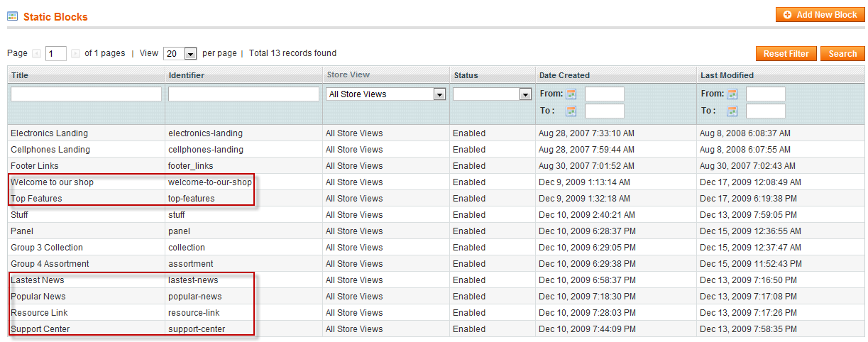
Task: Open the Welcome to our shop row
Action: pos(436,182)
